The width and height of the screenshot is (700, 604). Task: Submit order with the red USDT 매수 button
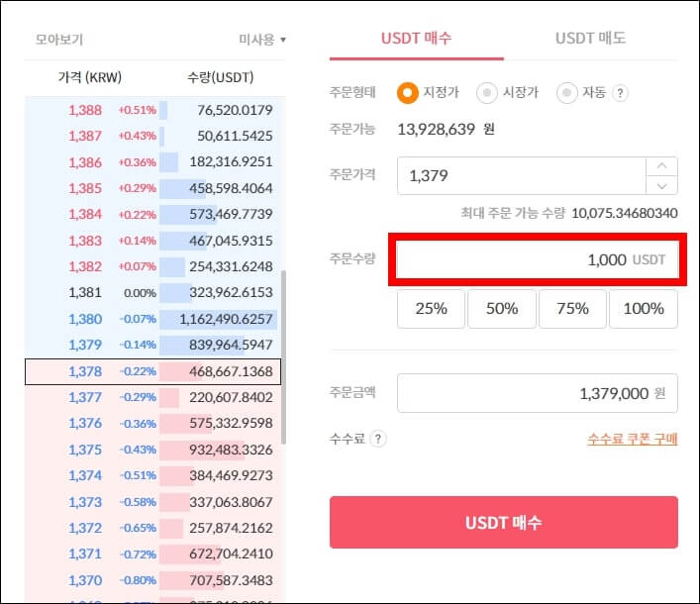504,522
